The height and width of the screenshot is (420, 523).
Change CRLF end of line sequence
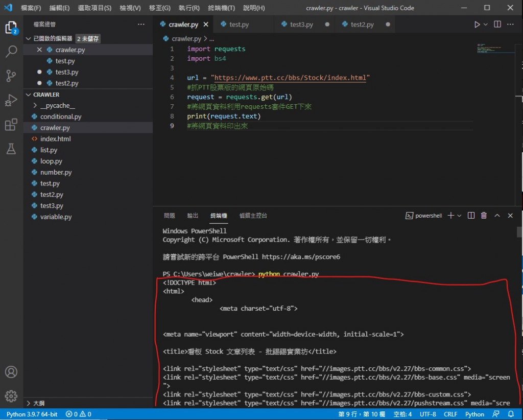click(450, 414)
